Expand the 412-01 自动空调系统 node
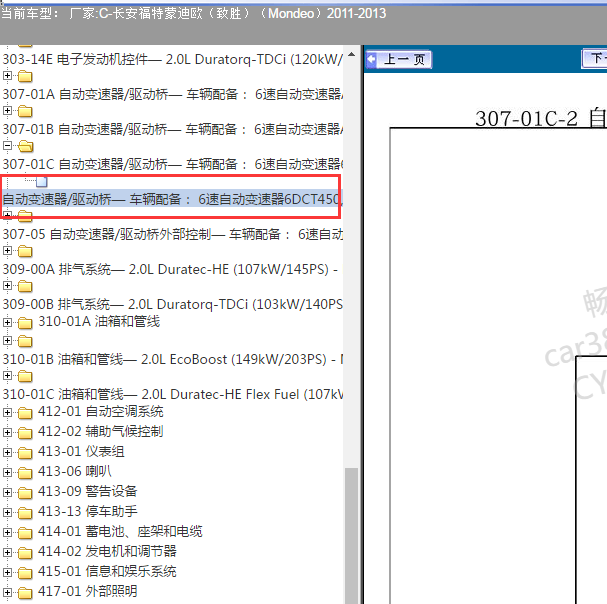The width and height of the screenshot is (607, 604). coord(7,412)
